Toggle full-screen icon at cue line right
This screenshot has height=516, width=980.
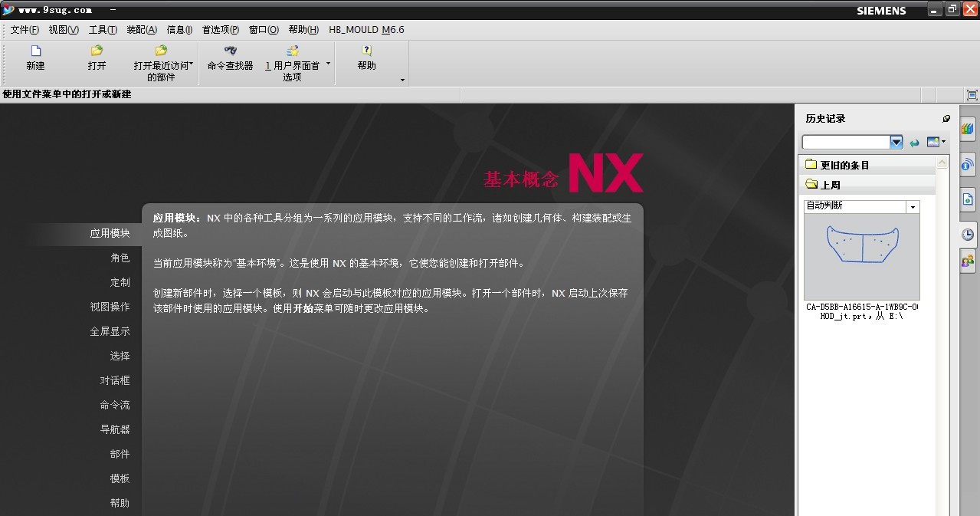972,95
